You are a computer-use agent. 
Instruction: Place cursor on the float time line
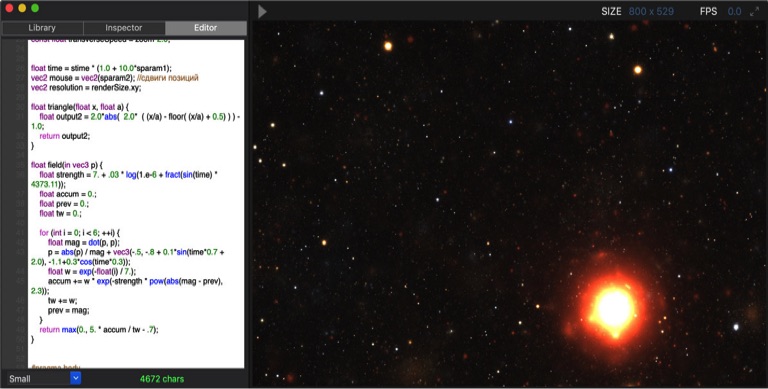point(101,68)
